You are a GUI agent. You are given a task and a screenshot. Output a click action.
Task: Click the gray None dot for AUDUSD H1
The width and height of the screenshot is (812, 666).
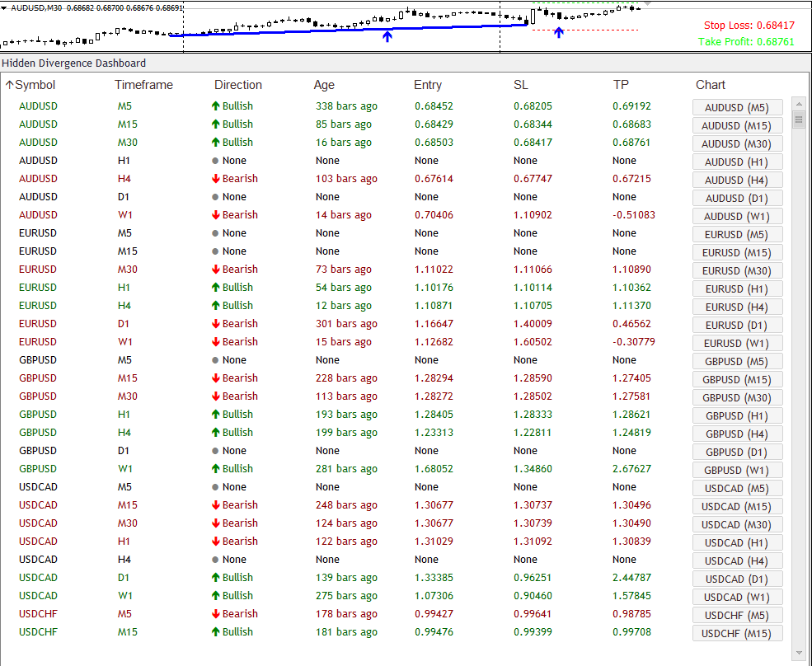coord(215,161)
